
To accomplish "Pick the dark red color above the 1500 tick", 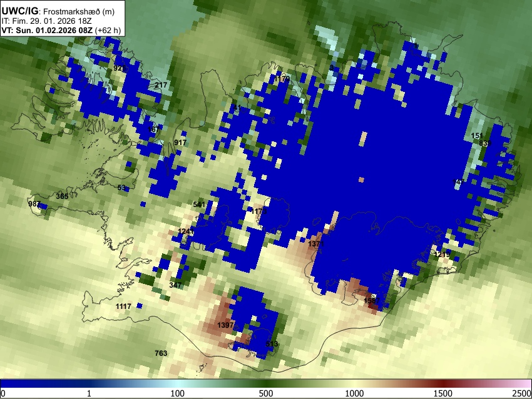I will point(443,383).
